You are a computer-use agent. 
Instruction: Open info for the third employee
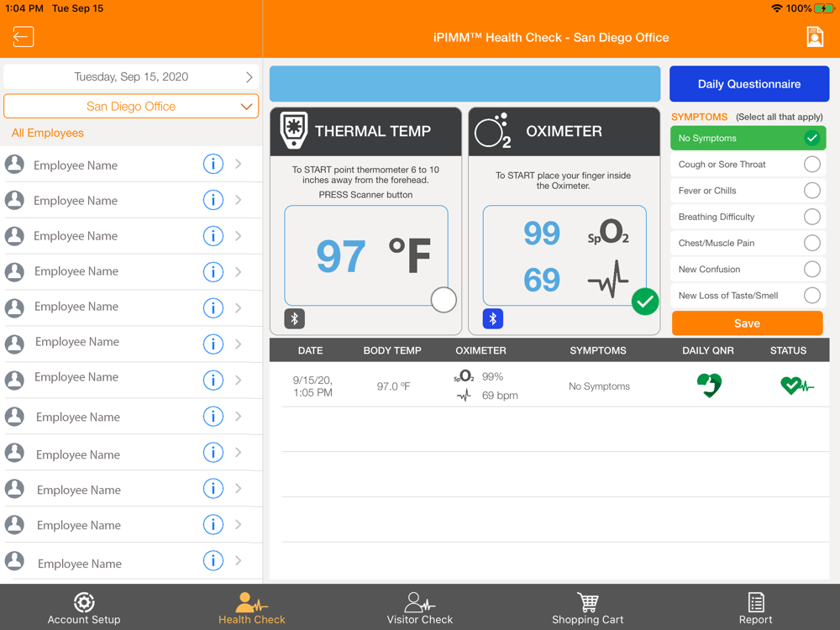pyautogui.click(x=213, y=236)
